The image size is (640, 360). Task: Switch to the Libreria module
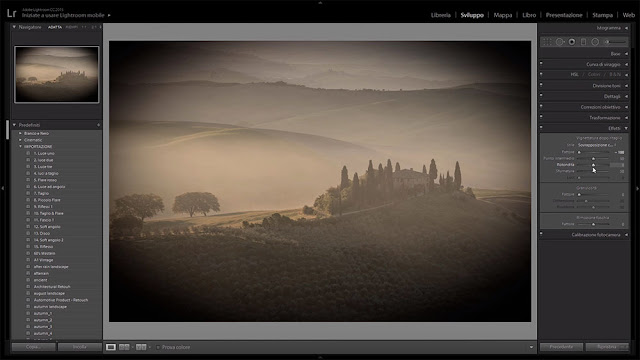(441, 15)
